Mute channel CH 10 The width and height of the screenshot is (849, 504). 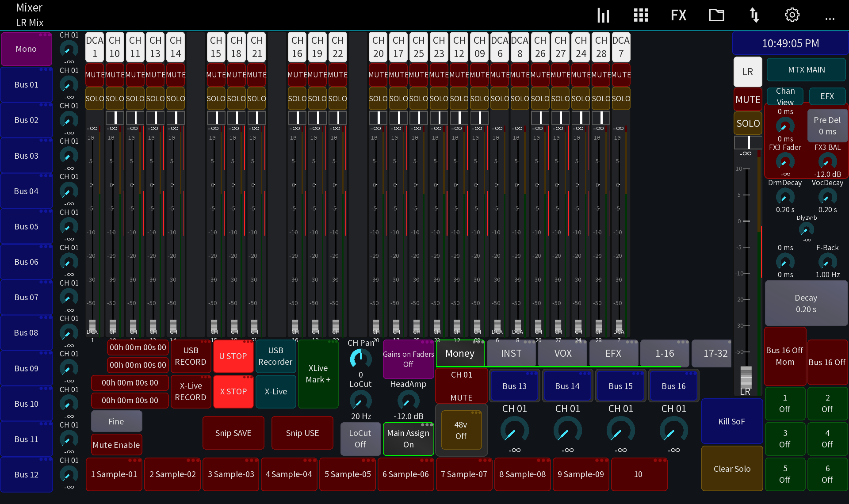coord(115,75)
